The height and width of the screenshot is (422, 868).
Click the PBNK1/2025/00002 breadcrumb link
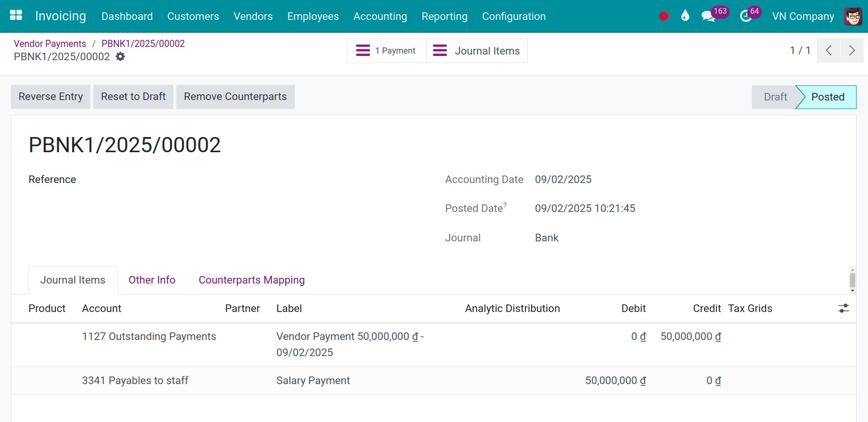tap(143, 44)
